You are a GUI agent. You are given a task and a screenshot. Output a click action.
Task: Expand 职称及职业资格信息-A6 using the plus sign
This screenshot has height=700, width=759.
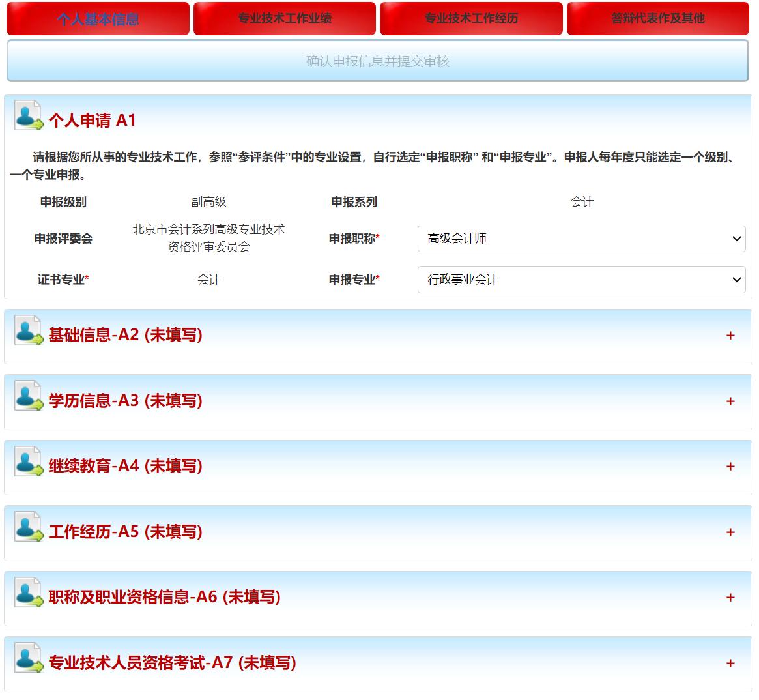tap(730, 598)
